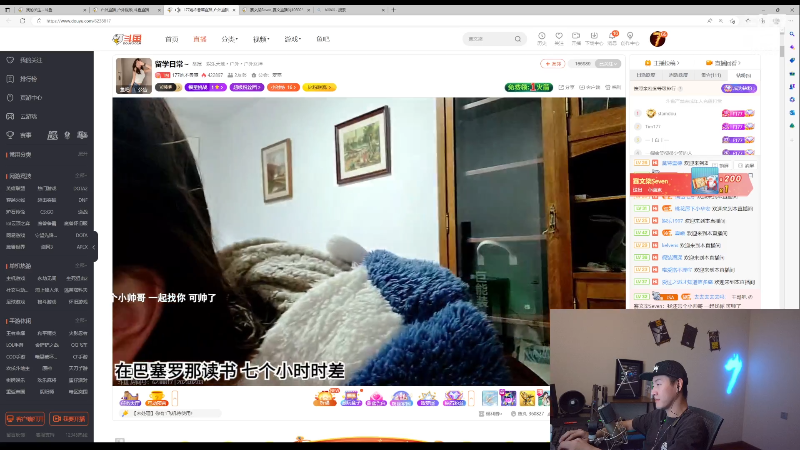Click the streamer avatar thumbnail beside the title
Viewport: 800px width, 450px height.
click(x=134, y=76)
